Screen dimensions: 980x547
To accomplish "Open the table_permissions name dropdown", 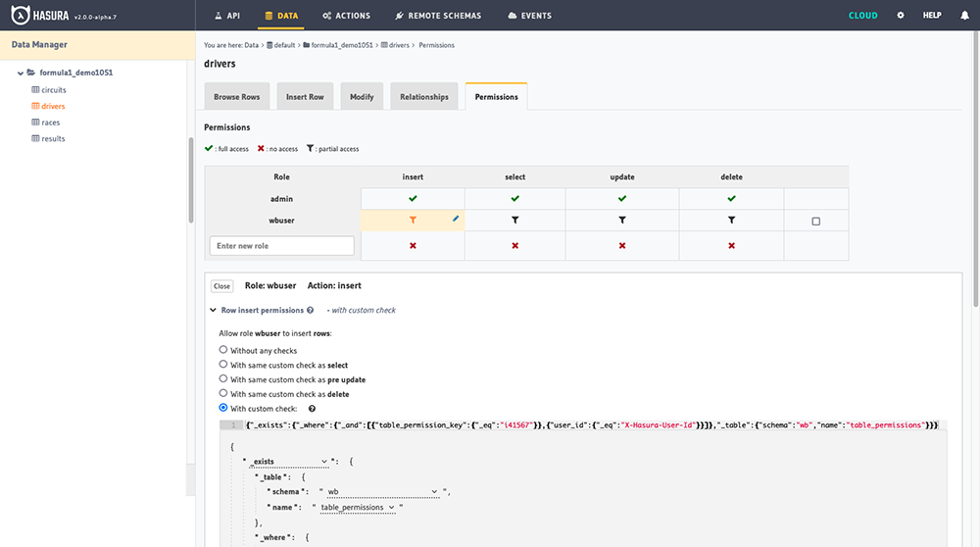I will [358, 507].
